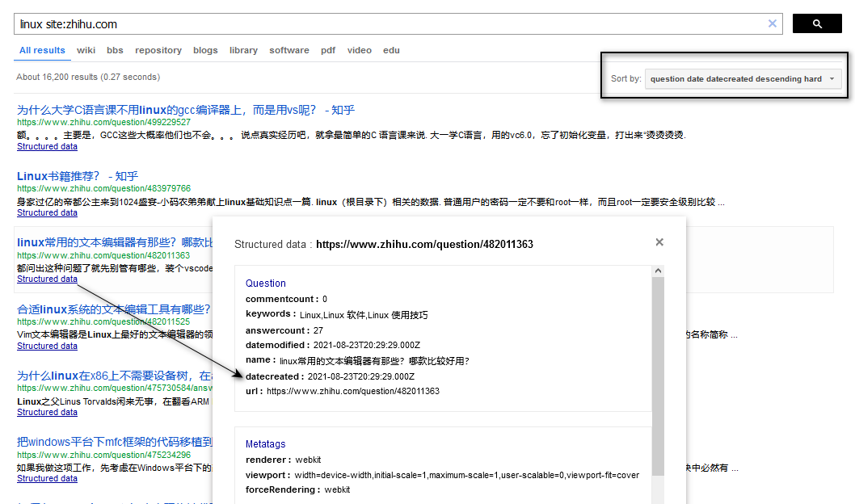Click the All results tab
The height and width of the screenshot is (504, 855).
42,50
